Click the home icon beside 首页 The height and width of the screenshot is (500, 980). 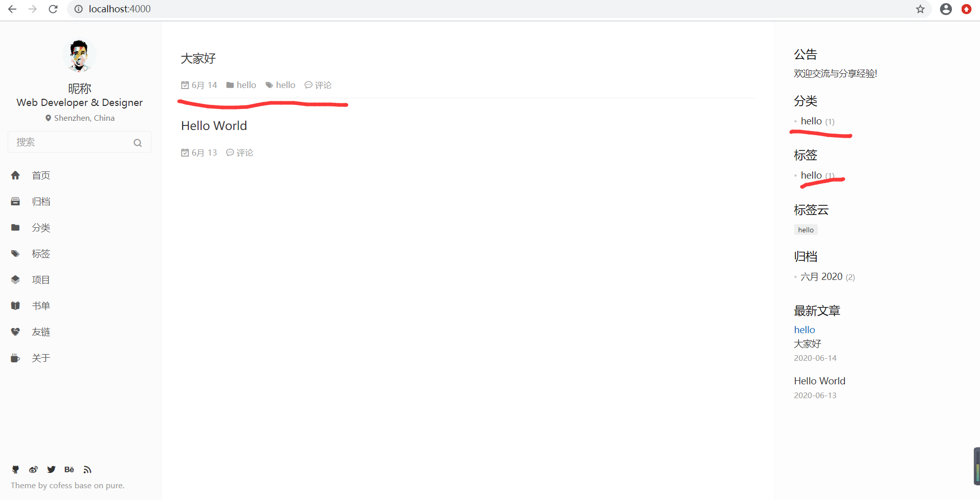pos(15,176)
